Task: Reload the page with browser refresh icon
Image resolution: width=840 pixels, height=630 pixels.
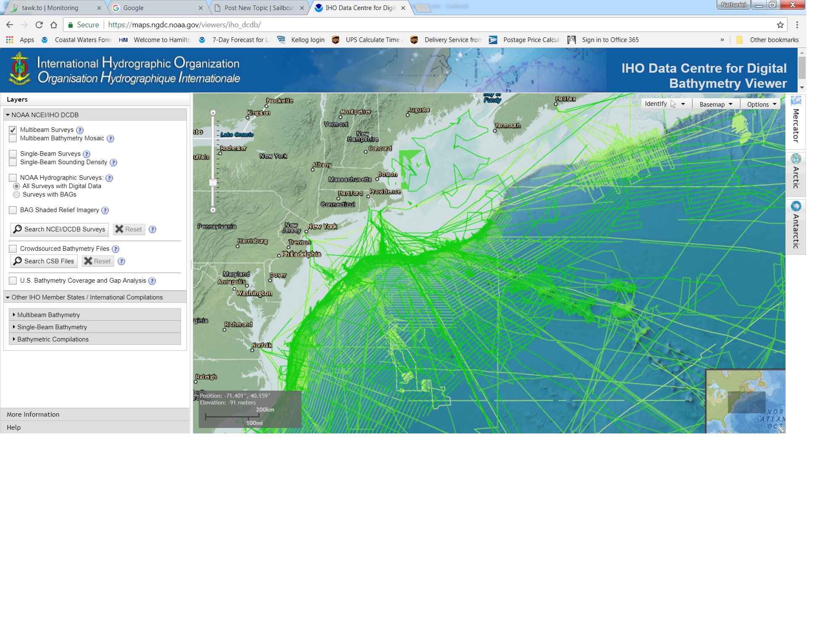Action: [x=39, y=25]
